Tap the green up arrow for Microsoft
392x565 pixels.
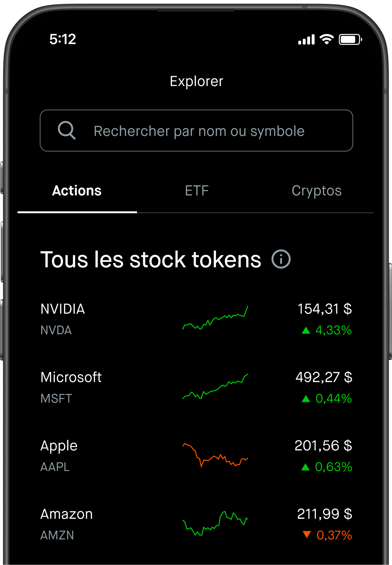(x=306, y=399)
